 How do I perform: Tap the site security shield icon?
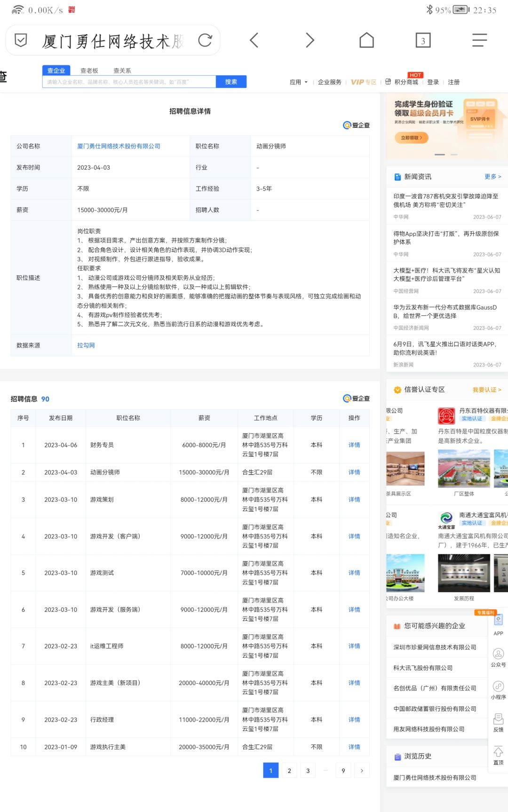click(x=21, y=40)
